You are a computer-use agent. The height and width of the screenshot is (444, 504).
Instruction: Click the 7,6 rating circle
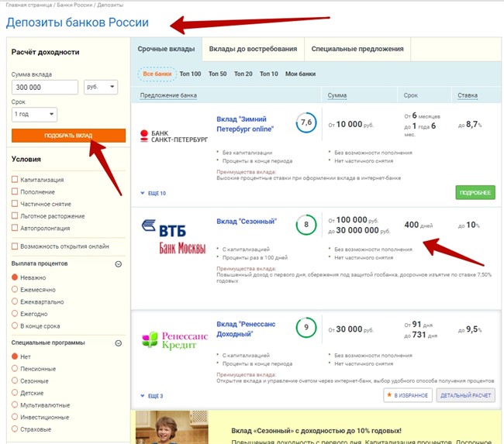point(306,122)
